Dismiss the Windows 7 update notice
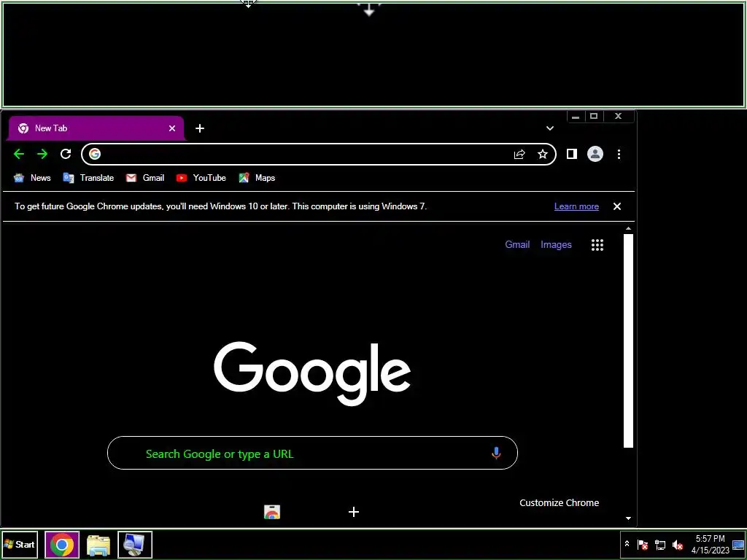This screenshot has height=560, width=747. click(617, 206)
